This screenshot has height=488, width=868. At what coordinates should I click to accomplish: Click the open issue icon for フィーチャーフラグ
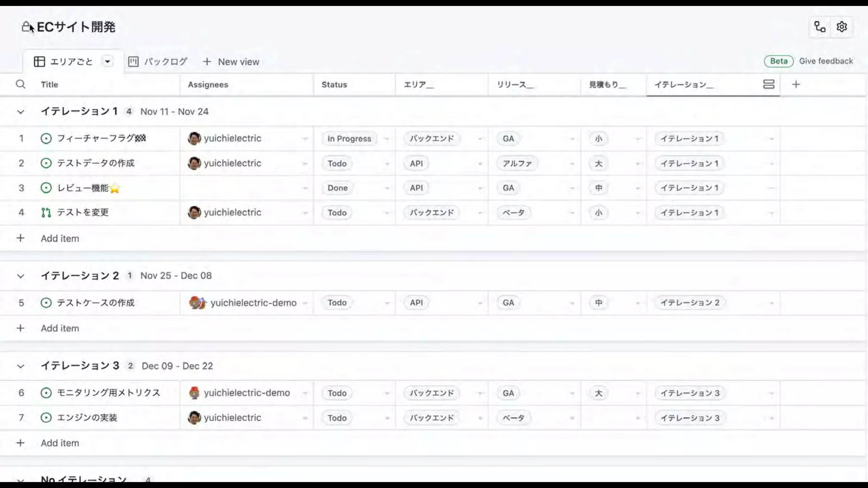[46, 139]
